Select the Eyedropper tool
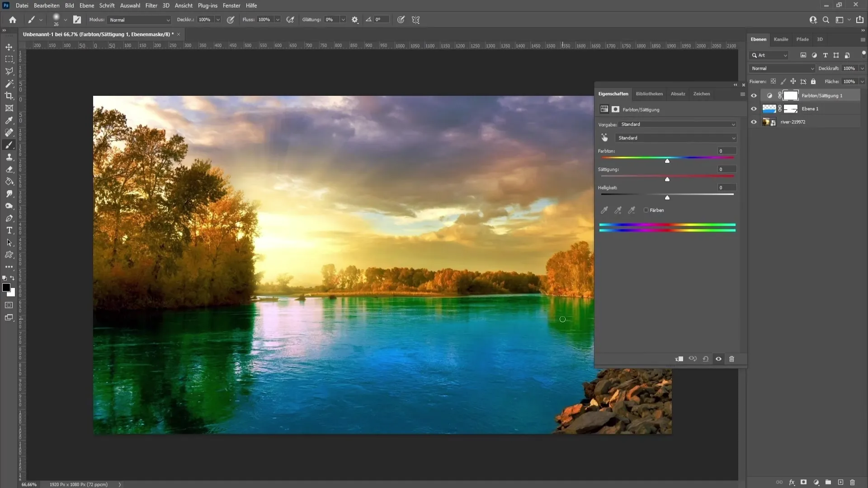 tap(9, 120)
